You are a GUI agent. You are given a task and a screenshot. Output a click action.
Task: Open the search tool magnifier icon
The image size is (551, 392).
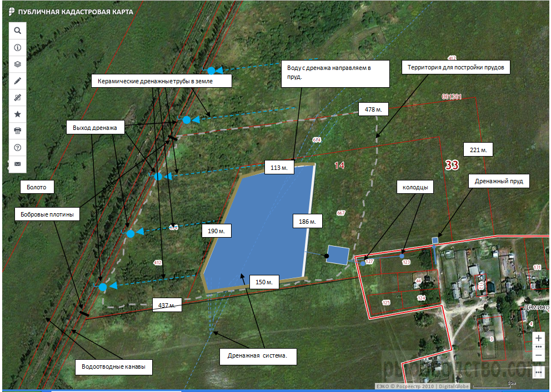pos(18,31)
